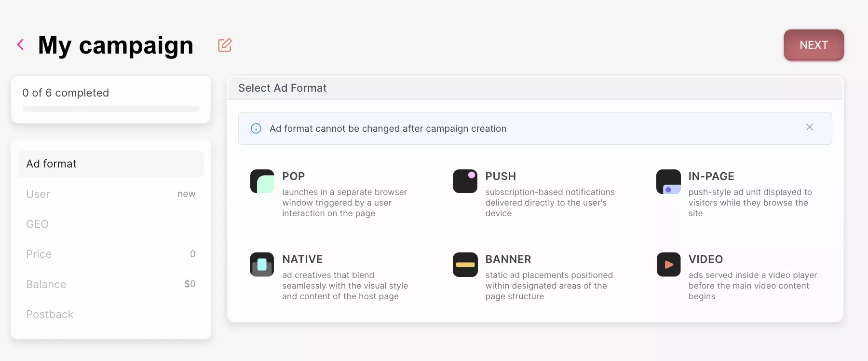
Task: Select the NATIVE format icon
Action: pyautogui.click(x=262, y=264)
